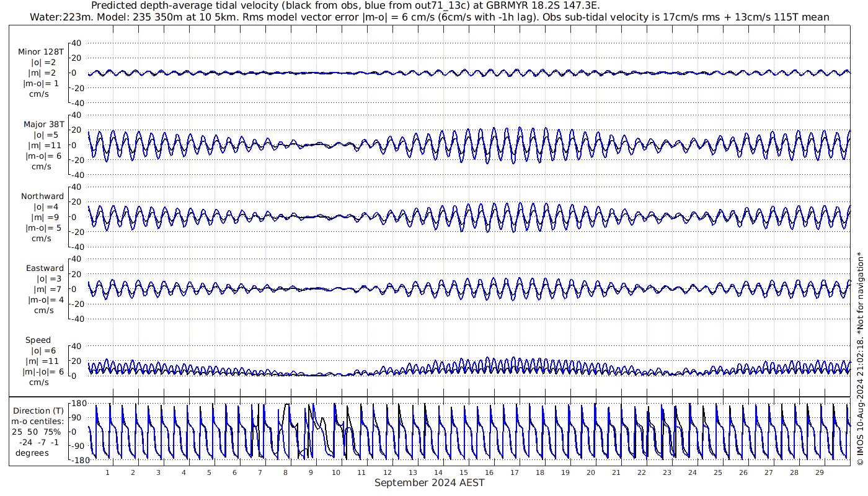Click the '180' tick in Direction panel
This screenshot has height=496, width=868.
(x=78, y=404)
